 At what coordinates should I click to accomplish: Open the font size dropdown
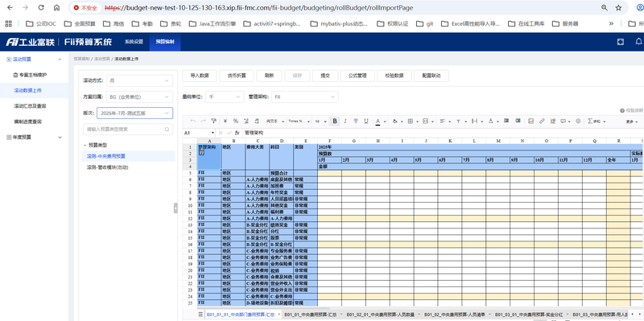click(320, 121)
